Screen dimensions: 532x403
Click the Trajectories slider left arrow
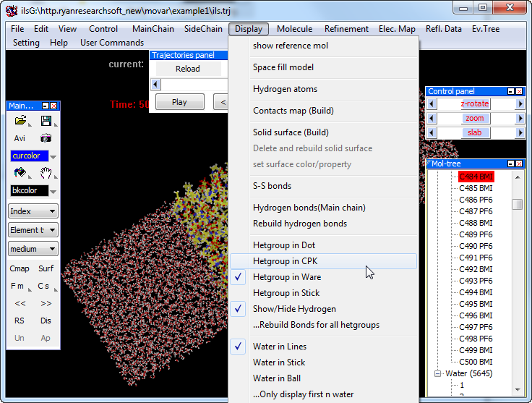click(155, 84)
